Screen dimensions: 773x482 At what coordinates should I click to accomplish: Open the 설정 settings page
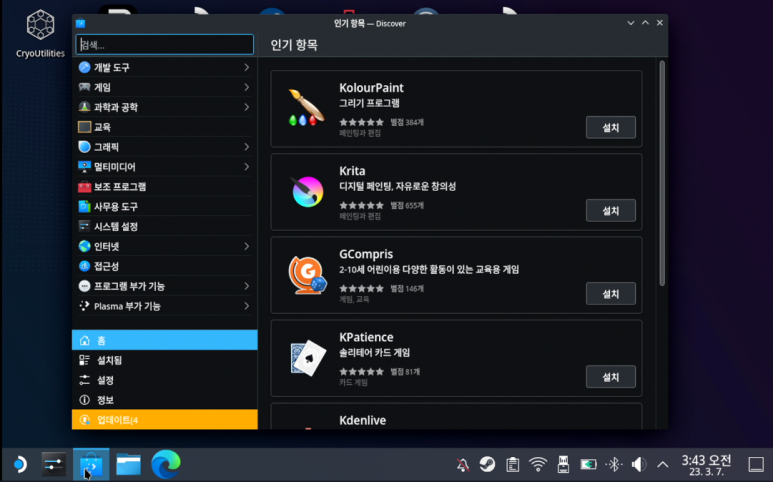click(x=165, y=380)
